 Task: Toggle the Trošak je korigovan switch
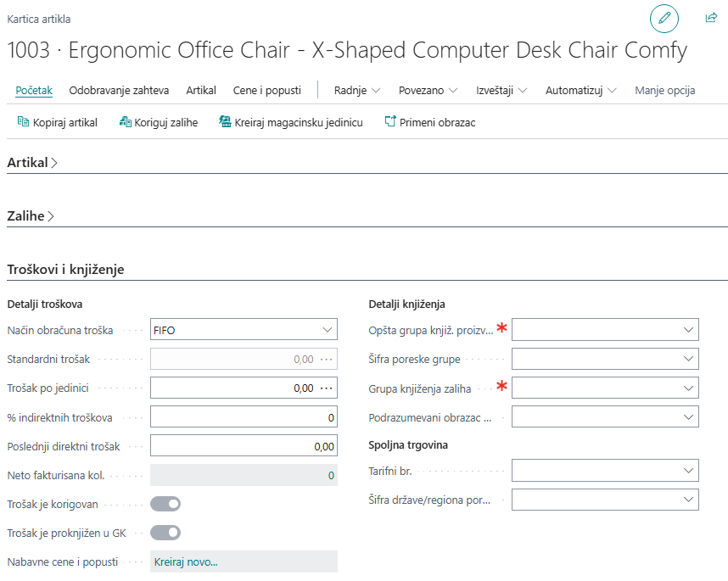pos(165,504)
